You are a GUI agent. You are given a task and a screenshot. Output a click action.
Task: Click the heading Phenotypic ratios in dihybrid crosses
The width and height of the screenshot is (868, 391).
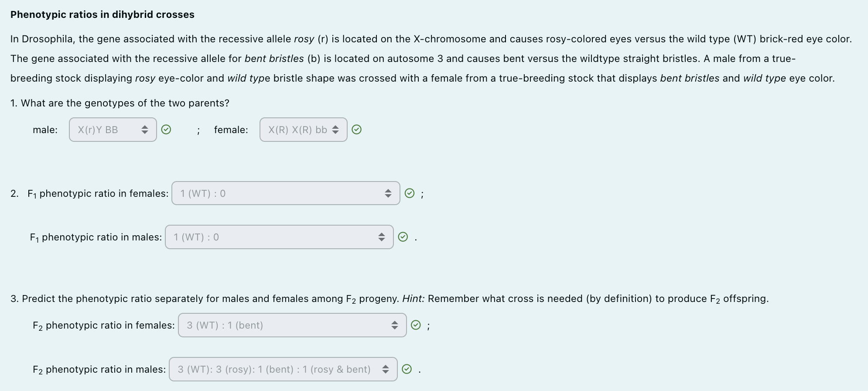[x=103, y=14]
